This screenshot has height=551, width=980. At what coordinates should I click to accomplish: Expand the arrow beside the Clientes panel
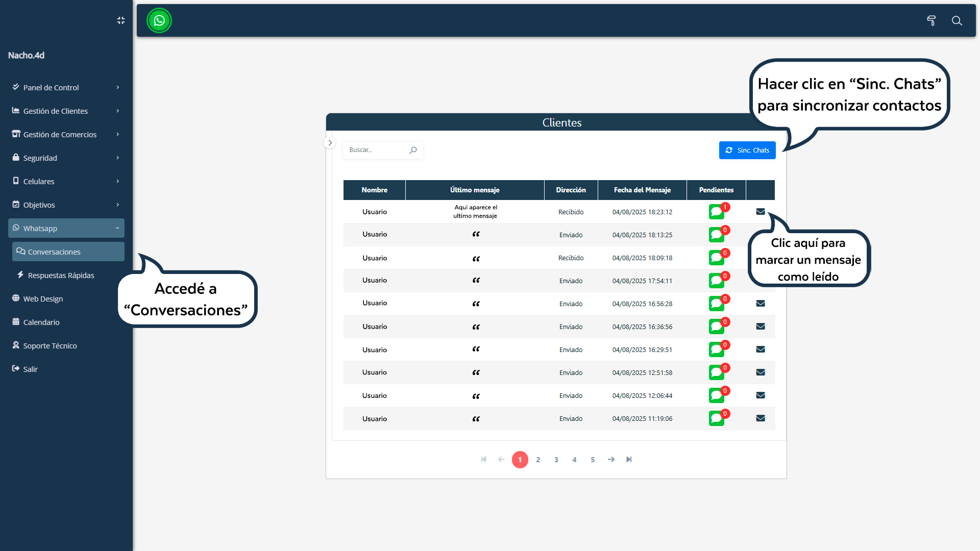pyautogui.click(x=330, y=142)
